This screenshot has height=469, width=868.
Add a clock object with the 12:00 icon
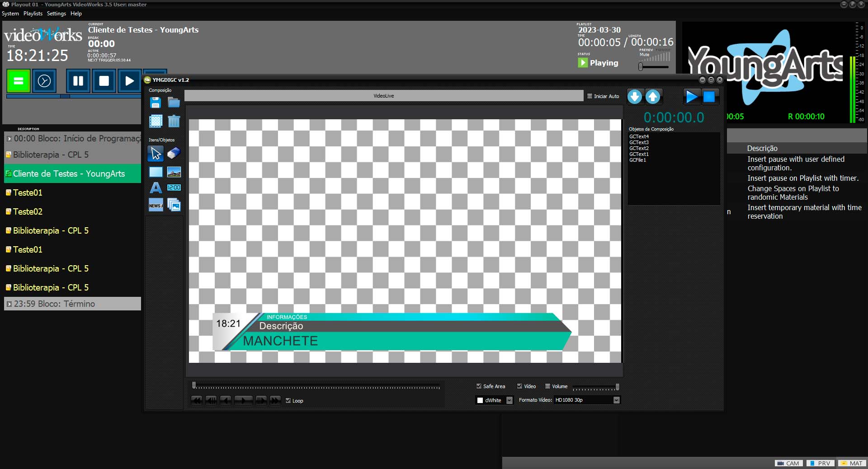174,188
